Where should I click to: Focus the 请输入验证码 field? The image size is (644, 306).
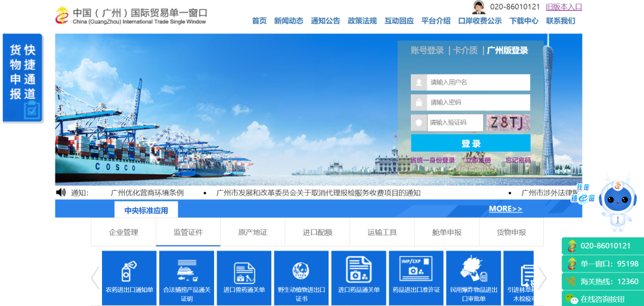pos(455,122)
